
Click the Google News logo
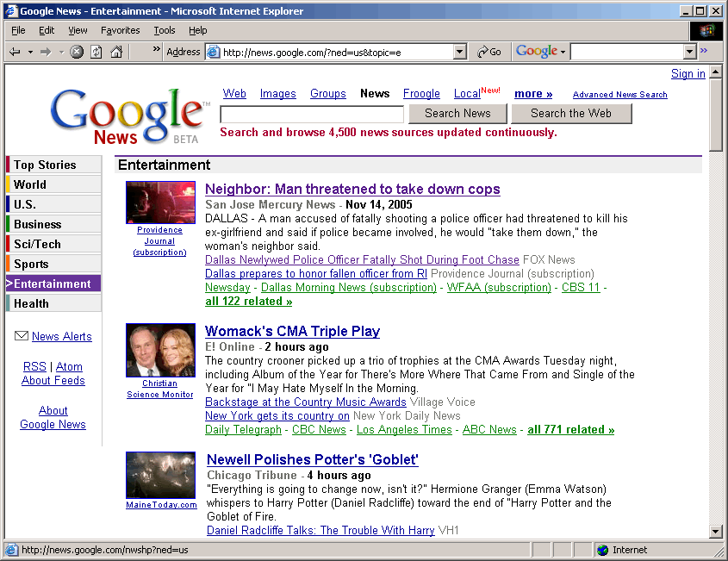130,116
